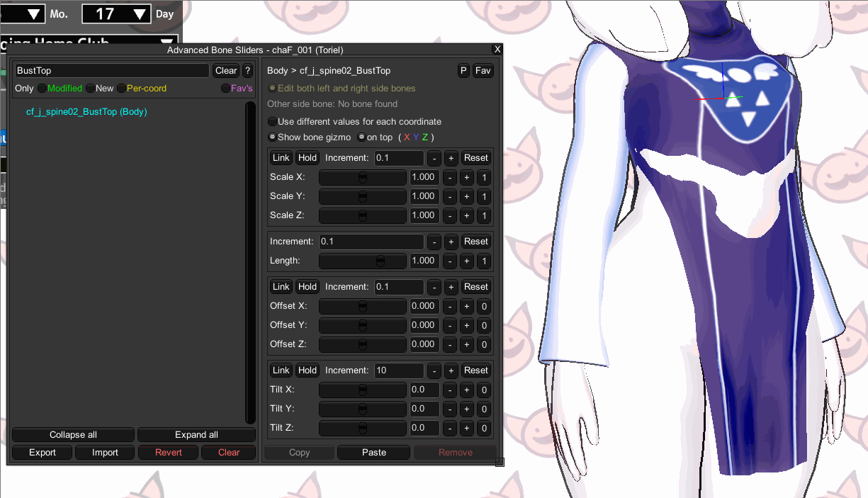Reset the Scale section
868x498 pixels.
pos(476,158)
